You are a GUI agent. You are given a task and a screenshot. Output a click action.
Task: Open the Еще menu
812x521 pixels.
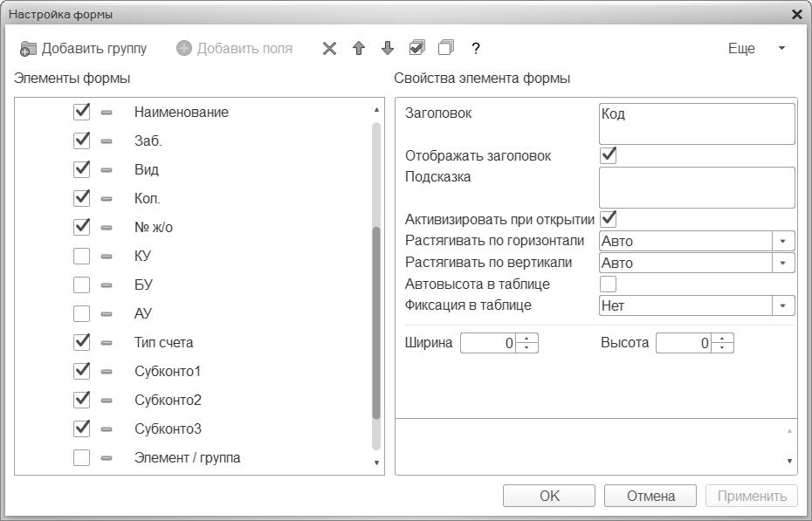click(756, 49)
